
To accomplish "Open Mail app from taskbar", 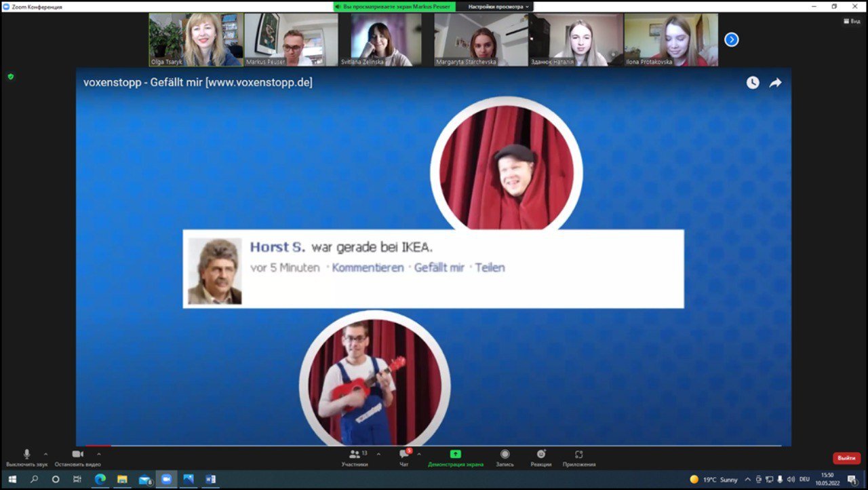I will coord(144,479).
